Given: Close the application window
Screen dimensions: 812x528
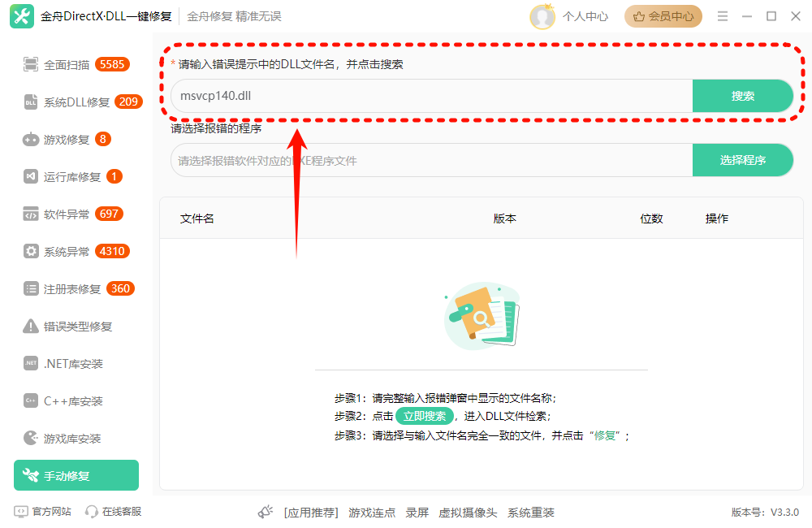Looking at the screenshot, I should 796,16.
